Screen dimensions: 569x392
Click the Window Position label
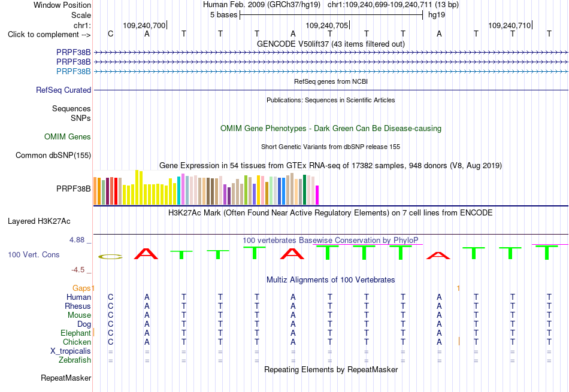pos(62,5)
